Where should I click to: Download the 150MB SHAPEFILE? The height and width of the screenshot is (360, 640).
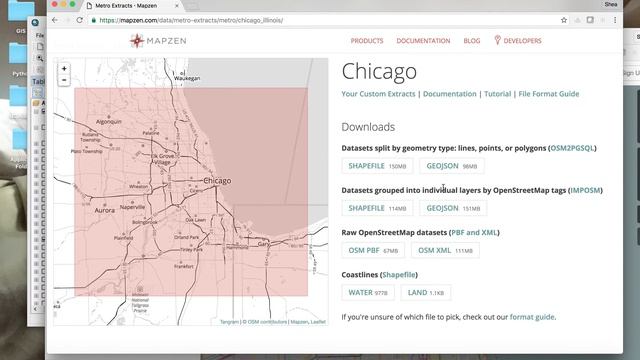pos(377,166)
